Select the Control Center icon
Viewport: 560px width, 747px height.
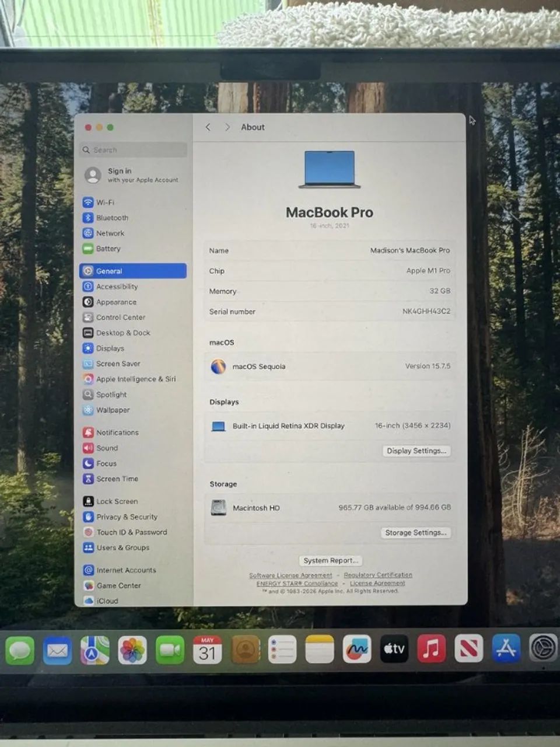(88, 317)
